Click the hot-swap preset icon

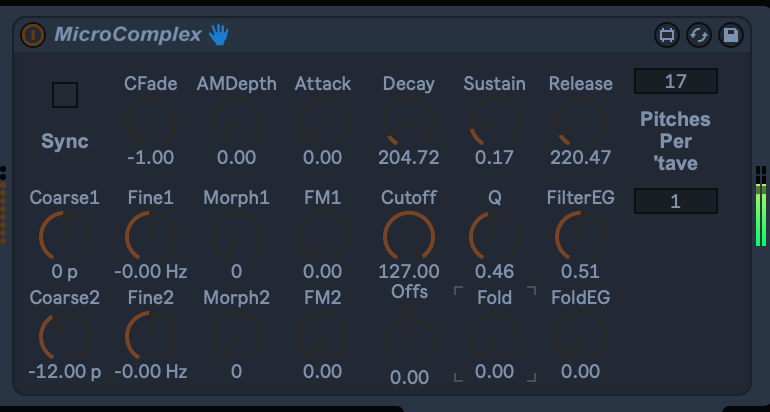click(x=699, y=36)
